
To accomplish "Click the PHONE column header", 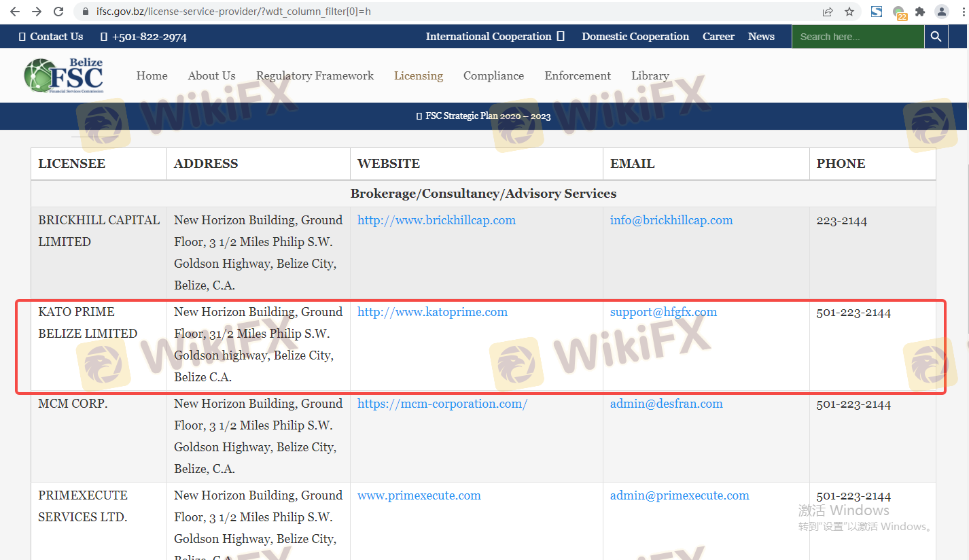I will [x=873, y=164].
